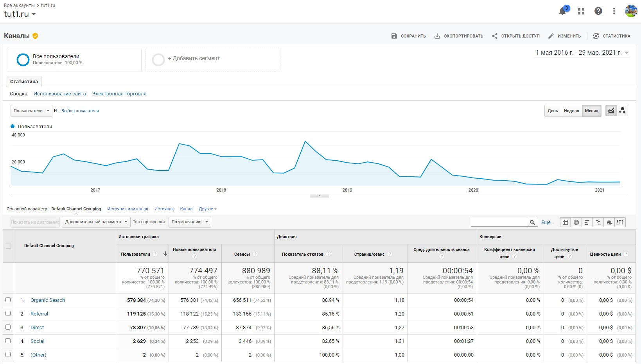The height and width of the screenshot is (364, 641).
Task: Switch to Электронная торговля tab
Action: (x=119, y=94)
